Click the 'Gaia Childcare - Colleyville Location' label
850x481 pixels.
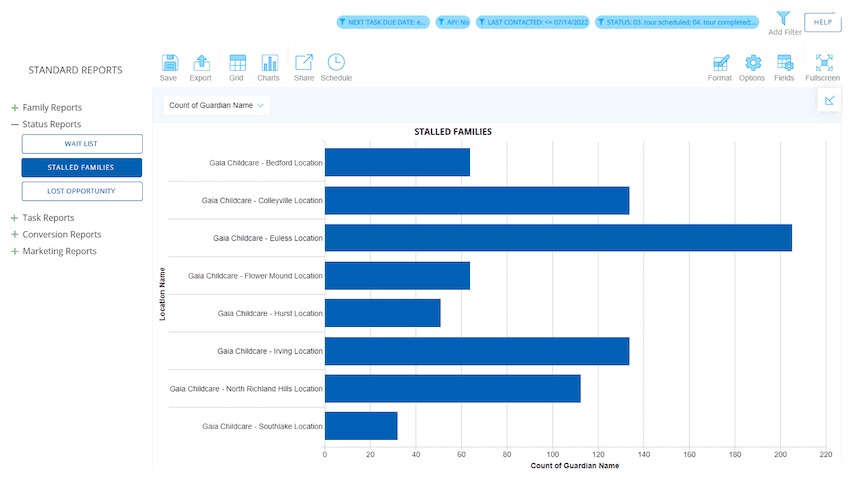tap(262, 201)
